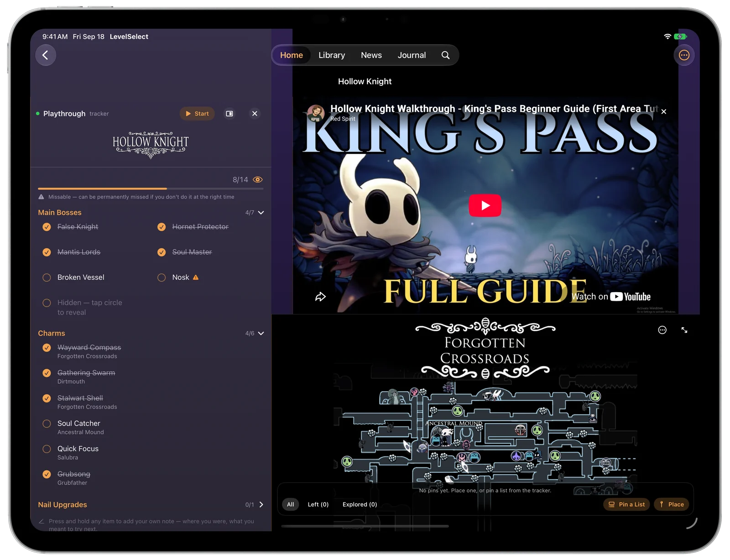Start the playthrough with Start button
Viewport: 730px width, 560px height.
click(197, 114)
